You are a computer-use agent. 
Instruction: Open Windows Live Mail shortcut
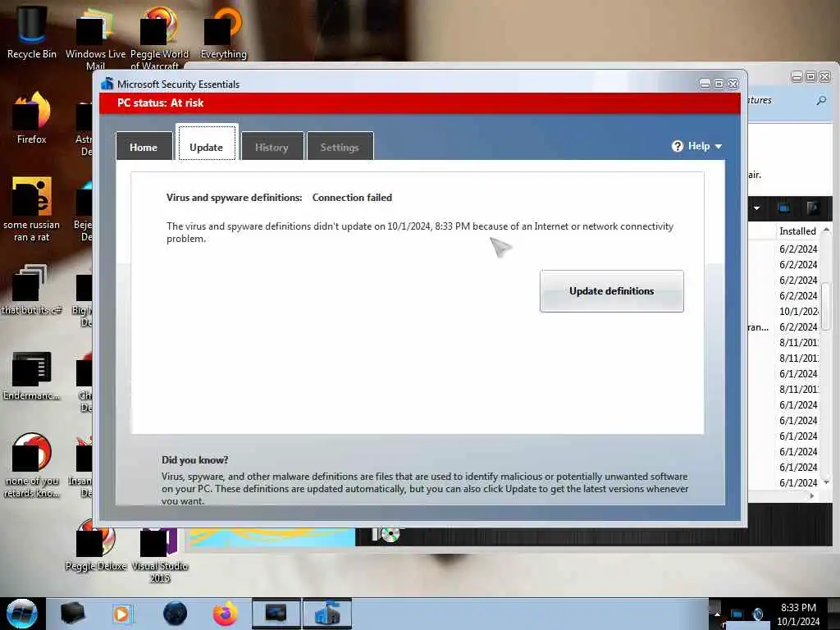coord(95,39)
